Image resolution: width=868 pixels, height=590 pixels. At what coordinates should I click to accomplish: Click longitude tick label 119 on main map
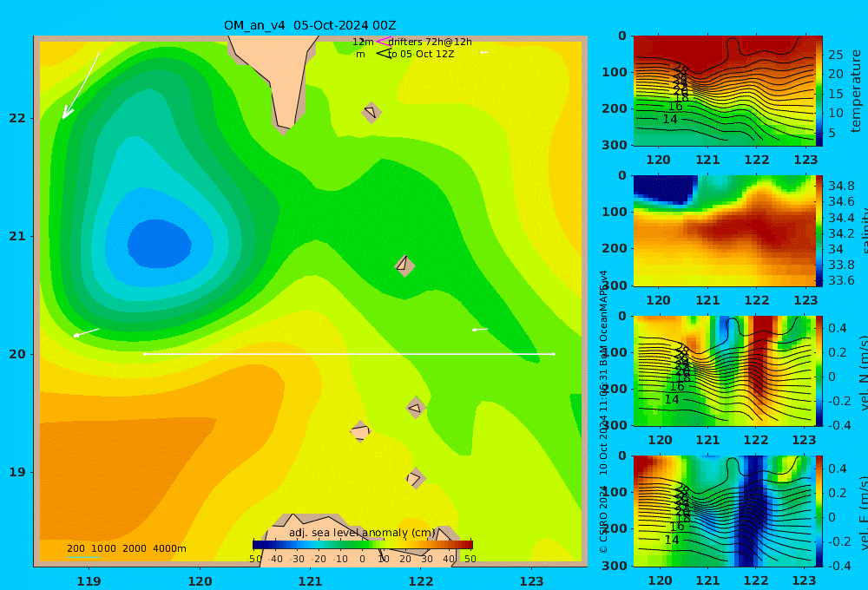coord(89,581)
